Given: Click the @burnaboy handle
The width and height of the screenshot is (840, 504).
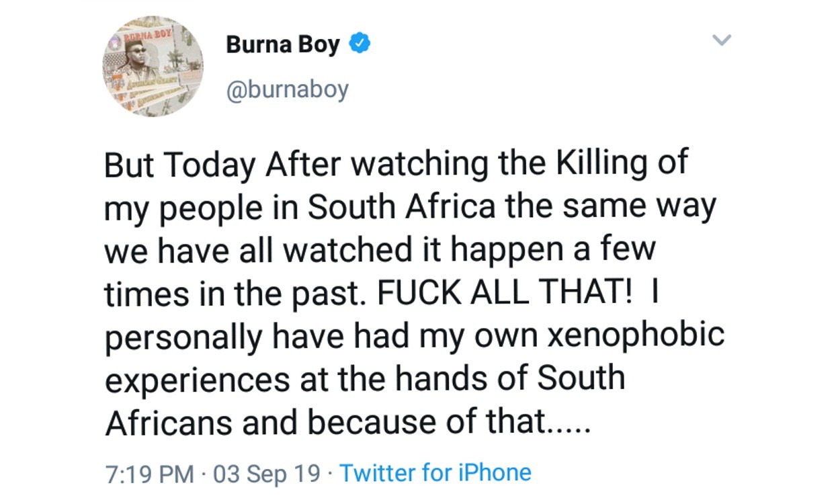Looking at the screenshot, I should pos(287,89).
